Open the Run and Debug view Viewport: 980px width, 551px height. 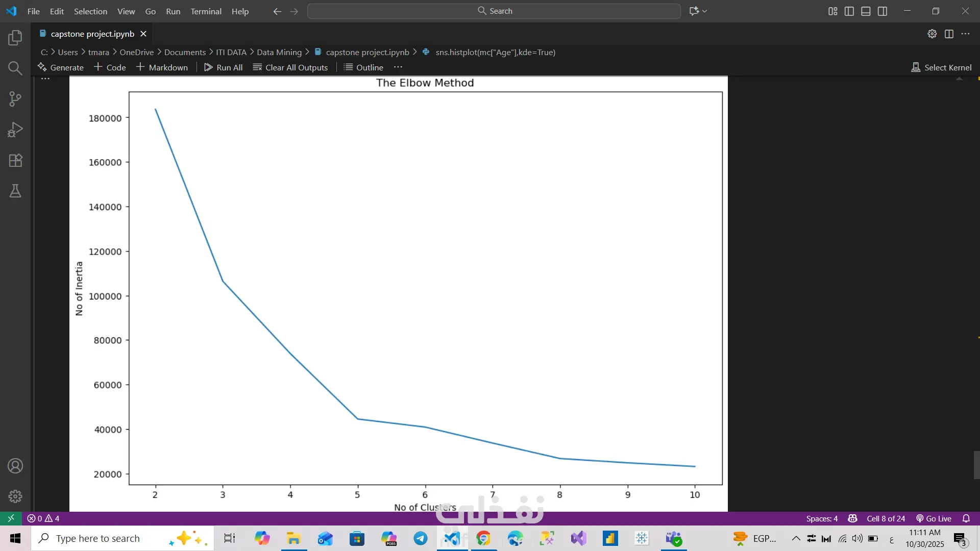(x=15, y=130)
